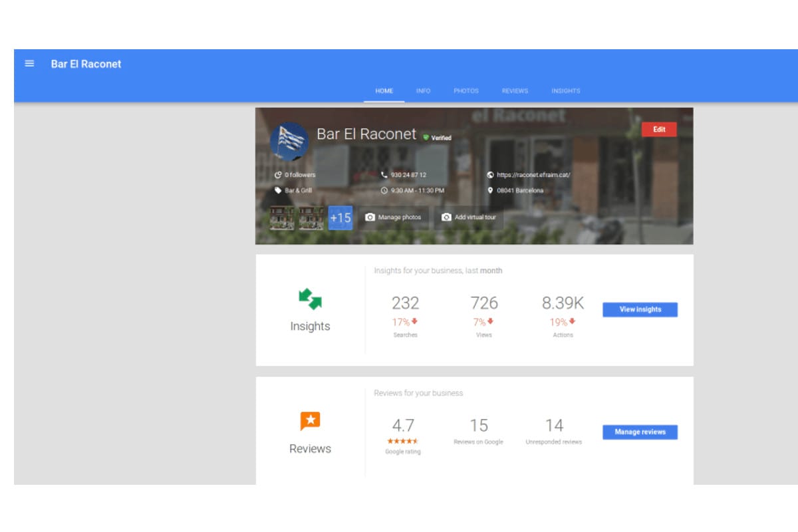
Task: Click the red down arrow under Searches
Action: (x=414, y=322)
